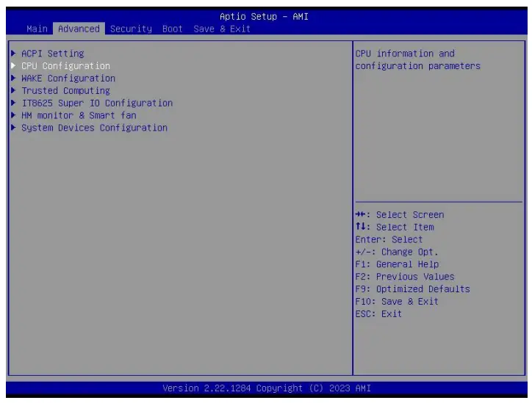This screenshot has width=532, height=403.
Task: Click the 'Enter: Select' help line
Action: pyautogui.click(x=389, y=239)
